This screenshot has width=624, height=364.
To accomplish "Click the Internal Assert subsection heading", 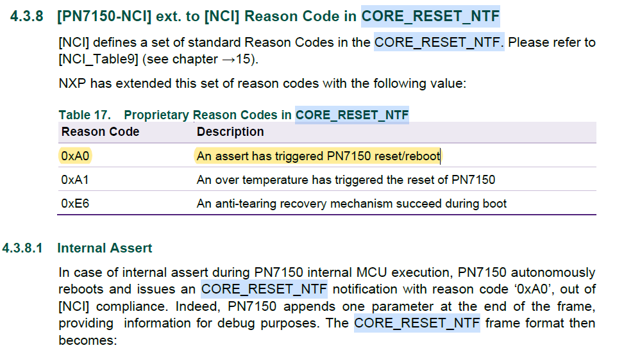I will (x=105, y=248).
